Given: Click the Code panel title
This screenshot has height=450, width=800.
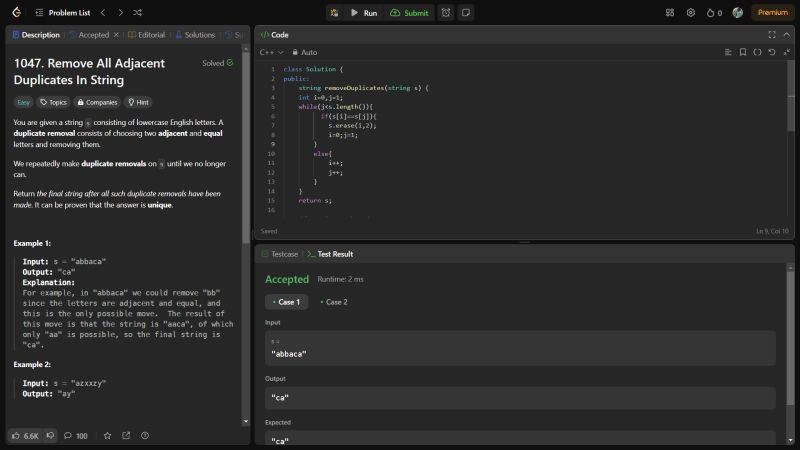Looking at the screenshot, I should pos(274,35).
